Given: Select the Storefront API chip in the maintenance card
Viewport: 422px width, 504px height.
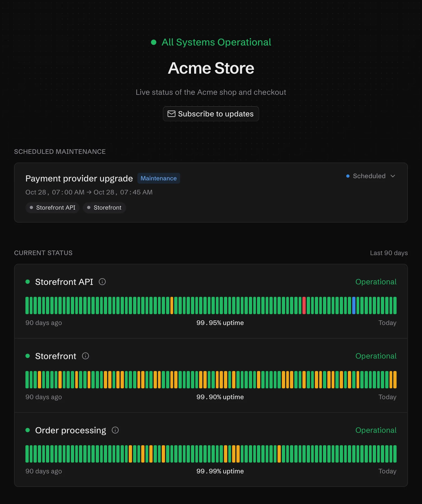Looking at the screenshot, I should point(52,207).
